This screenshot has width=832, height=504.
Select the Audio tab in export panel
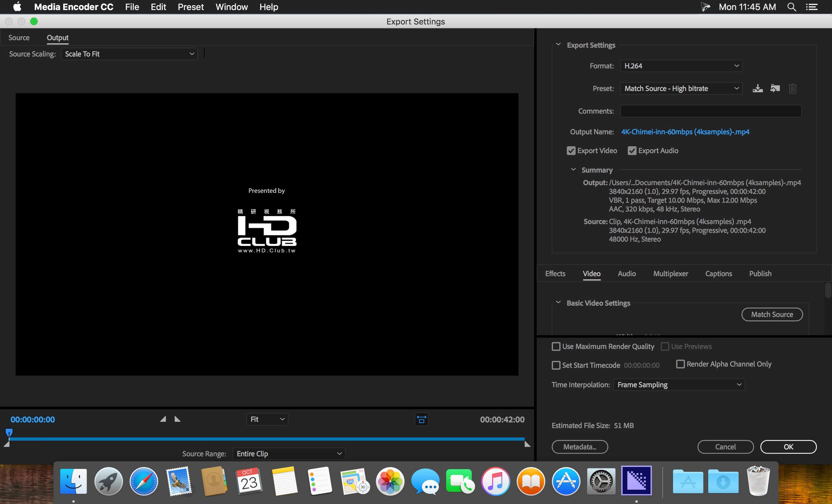[627, 274]
